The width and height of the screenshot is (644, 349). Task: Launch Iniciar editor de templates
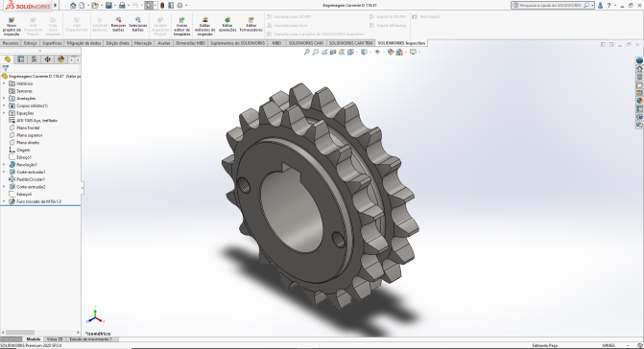[182, 26]
